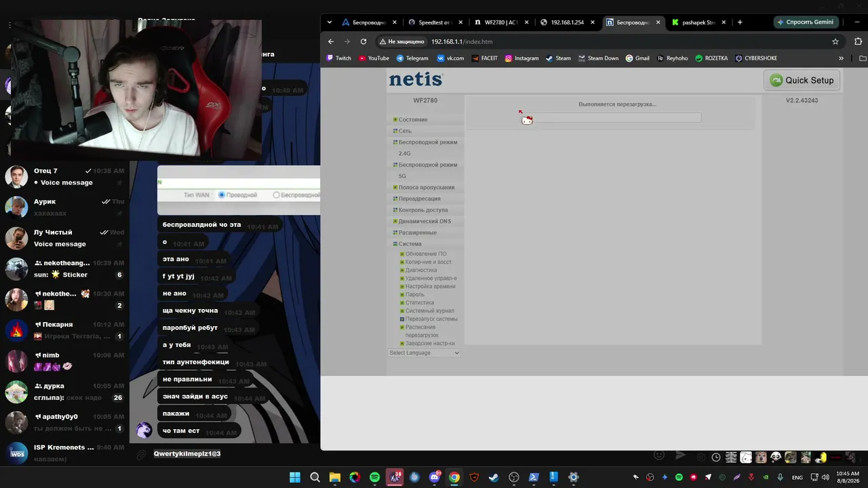Open Статистика page in sidebar

pos(419,303)
